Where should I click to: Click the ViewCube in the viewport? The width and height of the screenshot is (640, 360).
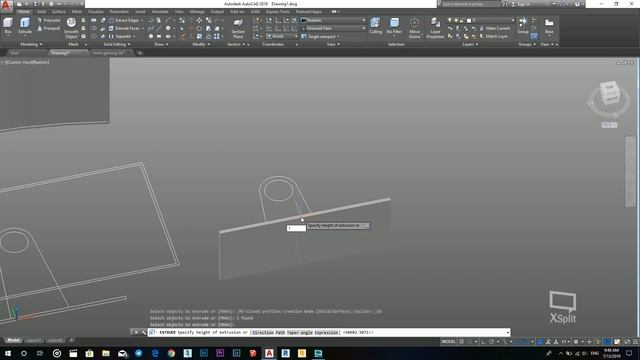pos(610,94)
